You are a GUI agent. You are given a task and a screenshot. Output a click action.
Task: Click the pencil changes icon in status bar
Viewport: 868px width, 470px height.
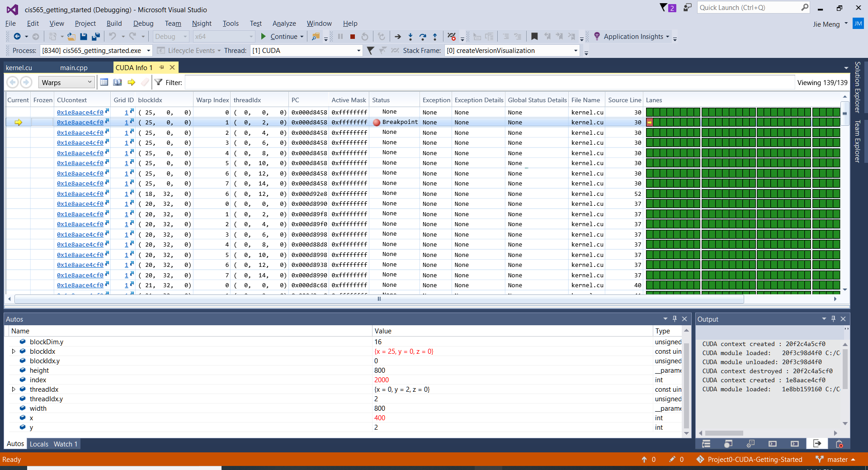672,460
